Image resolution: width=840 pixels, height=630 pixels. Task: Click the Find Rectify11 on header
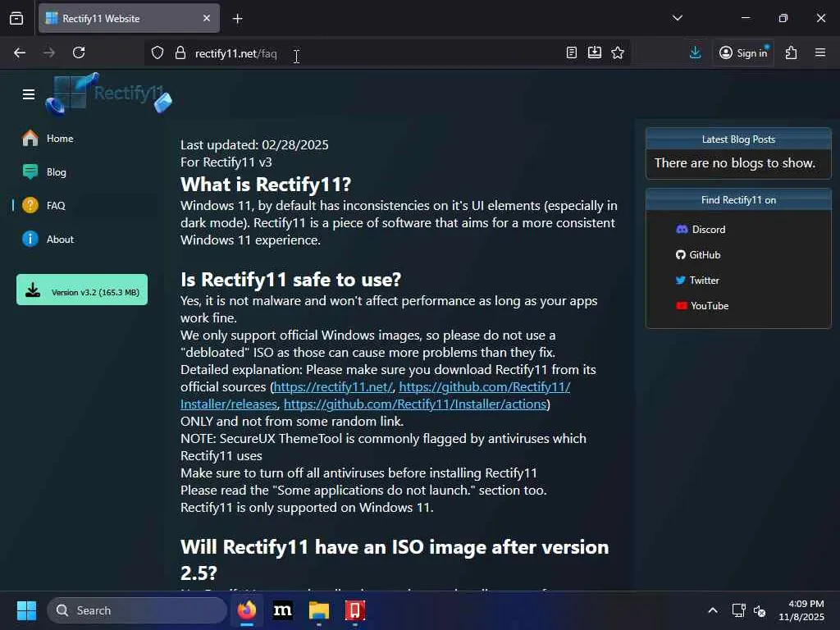[x=738, y=200]
